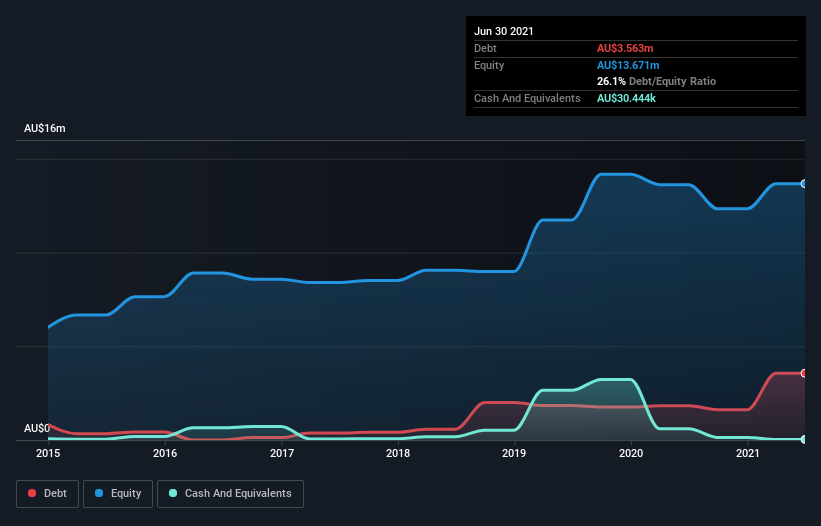Screen dimensions: 821x526
Task: Click Cash And Equivalents label in tooltip
Action: [527, 98]
